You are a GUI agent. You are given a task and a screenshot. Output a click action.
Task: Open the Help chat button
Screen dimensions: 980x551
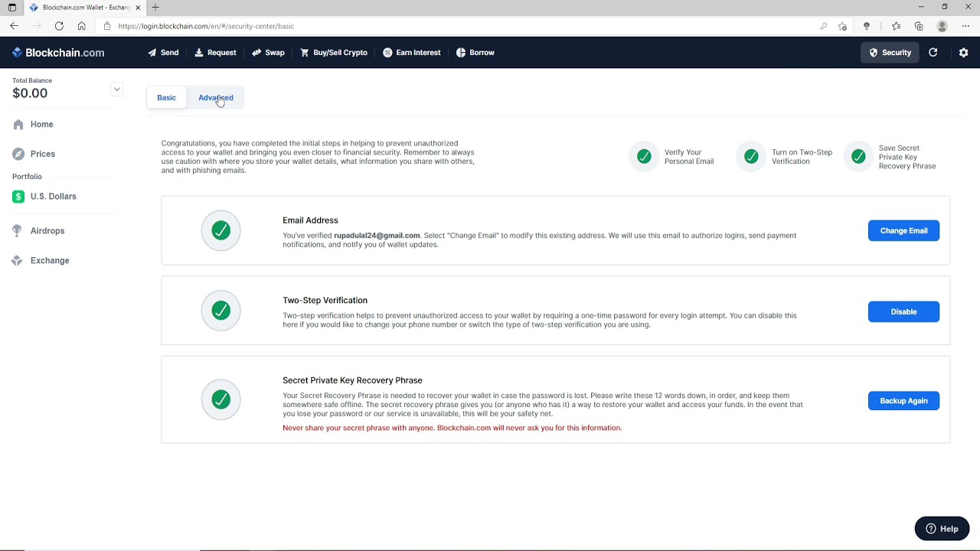click(x=942, y=529)
